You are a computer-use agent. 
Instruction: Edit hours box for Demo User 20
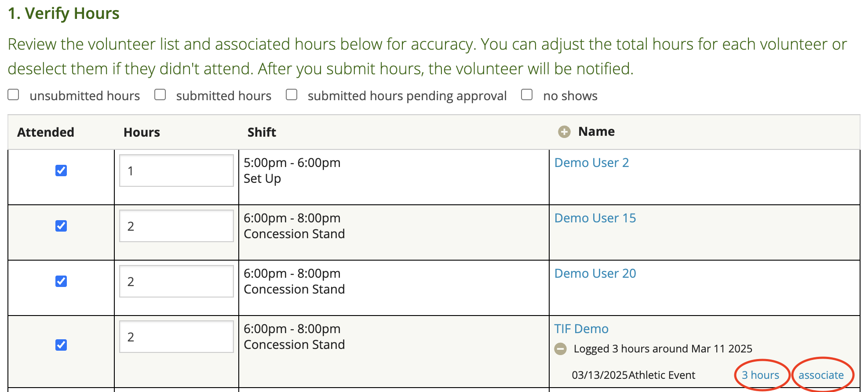pos(176,281)
